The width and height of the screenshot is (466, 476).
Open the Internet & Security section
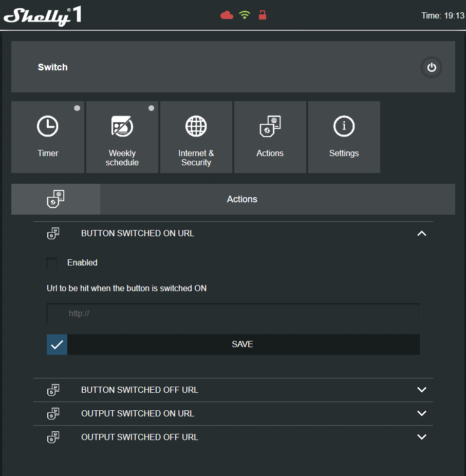coord(196,137)
